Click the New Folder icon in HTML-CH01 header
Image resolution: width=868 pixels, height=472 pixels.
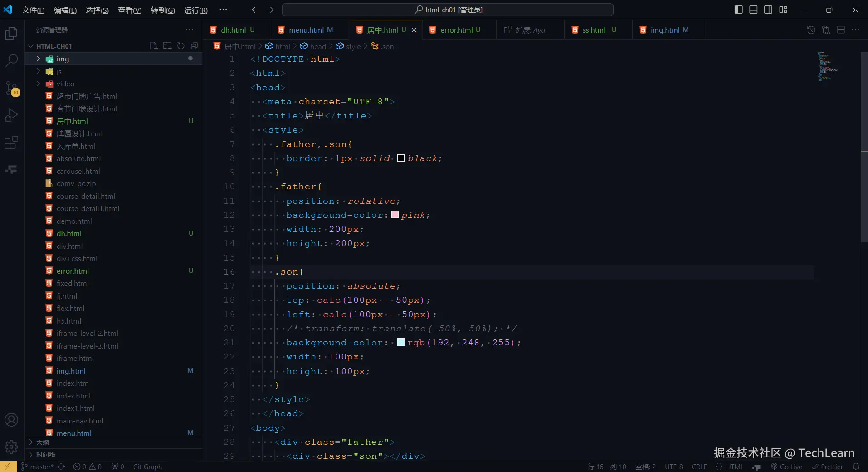tap(167, 46)
